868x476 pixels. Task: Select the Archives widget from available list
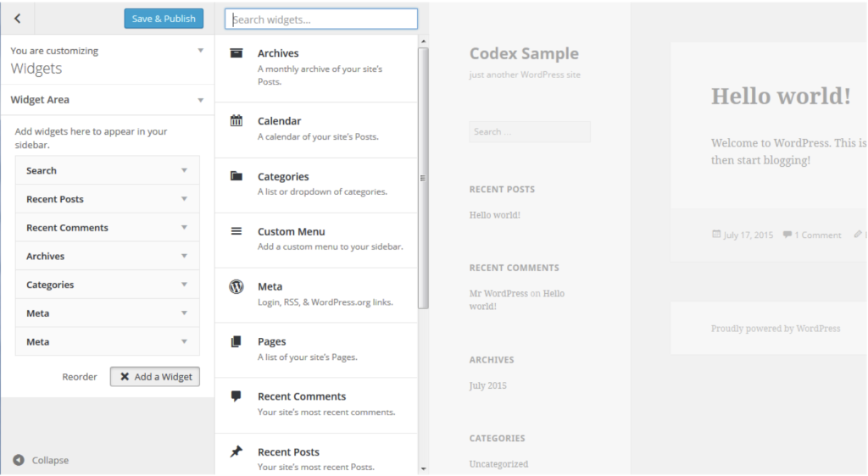pyautogui.click(x=317, y=68)
